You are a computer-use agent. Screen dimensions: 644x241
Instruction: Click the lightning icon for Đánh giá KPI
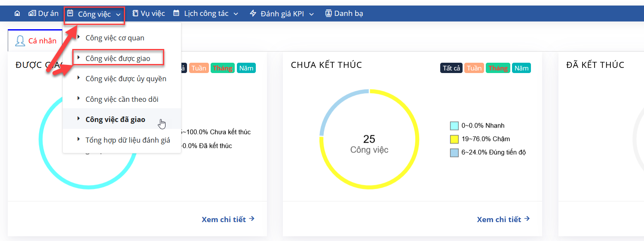[253, 13]
